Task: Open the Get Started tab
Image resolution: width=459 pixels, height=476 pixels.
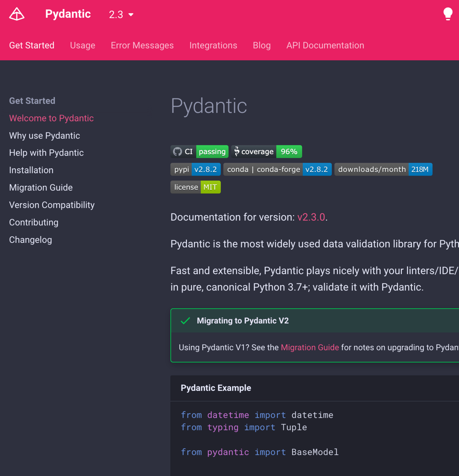Action: [32, 45]
